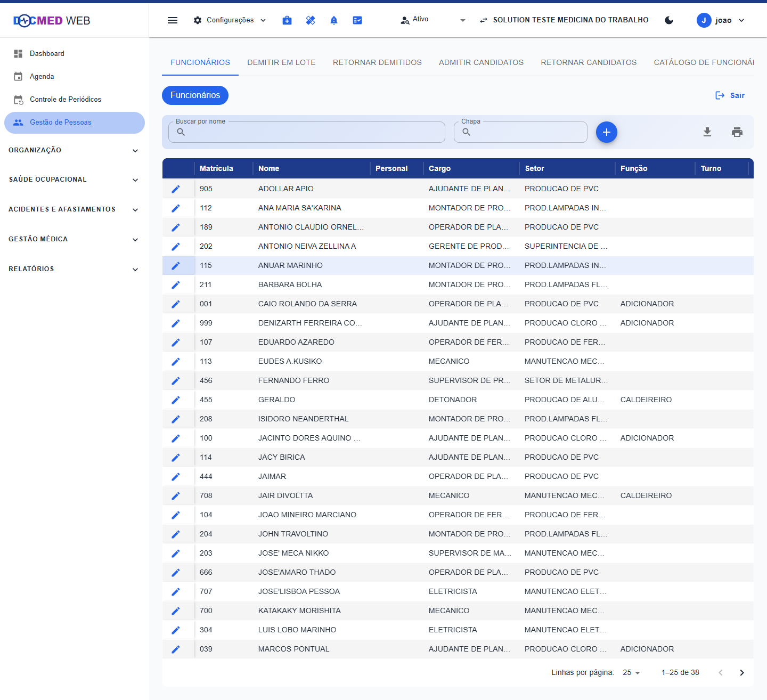
Task: Add a new employee with plus button
Action: tap(607, 132)
